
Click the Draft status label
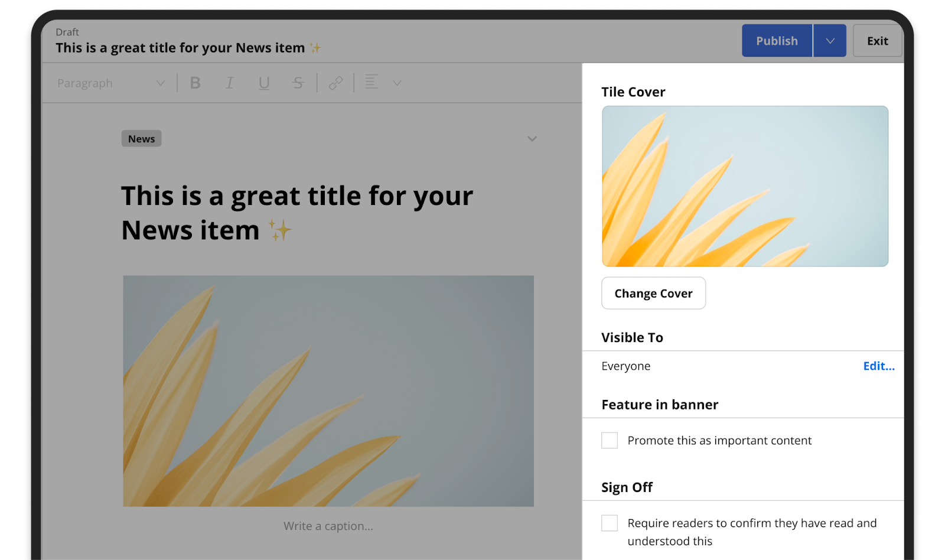click(67, 32)
